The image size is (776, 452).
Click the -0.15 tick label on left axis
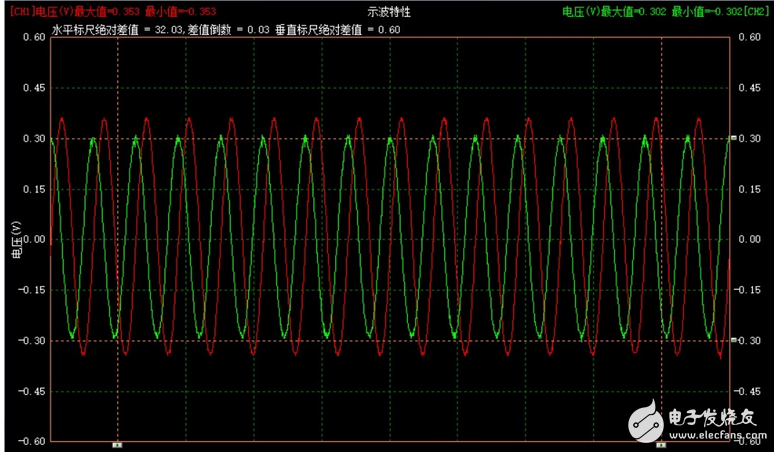[x=33, y=290]
